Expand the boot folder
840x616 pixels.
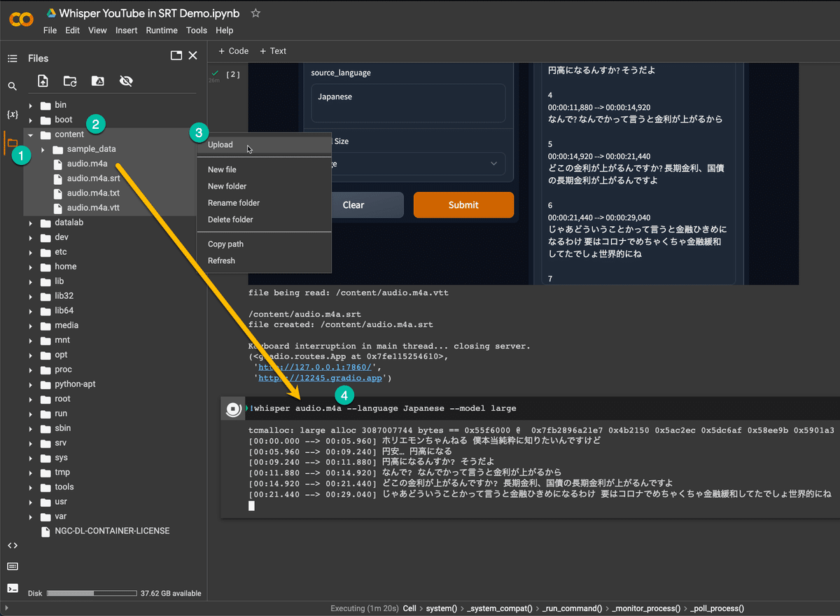(31, 120)
